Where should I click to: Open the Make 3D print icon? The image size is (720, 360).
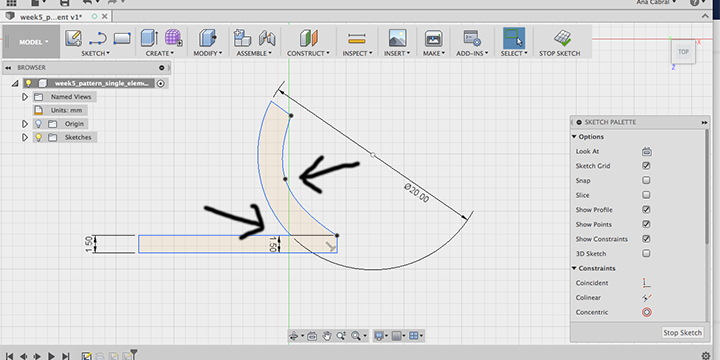pyautogui.click(x=433, y=38)
